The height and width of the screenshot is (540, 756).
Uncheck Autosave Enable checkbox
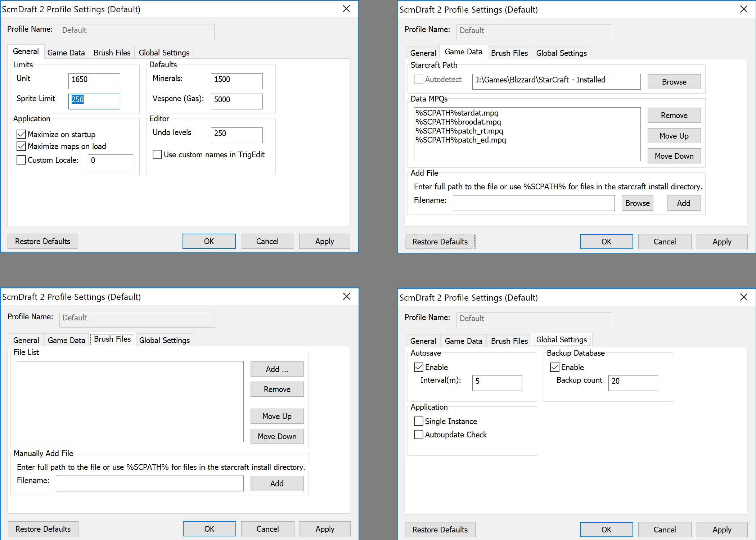click(418, 368)
